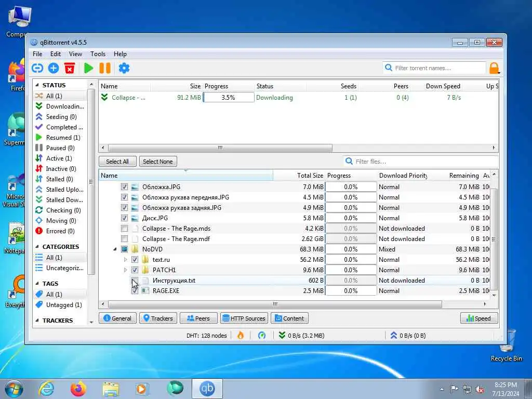
Task: Expand the text.ru folder
Action: (x=125, y=260)
